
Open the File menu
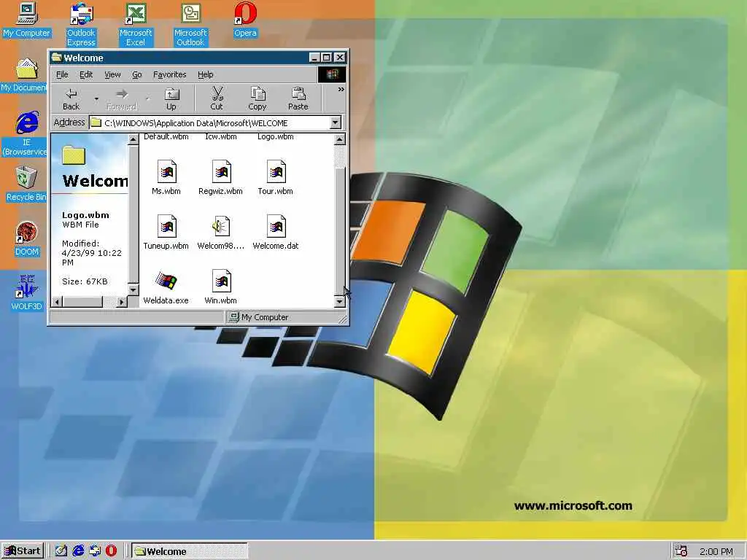[63, 75]
